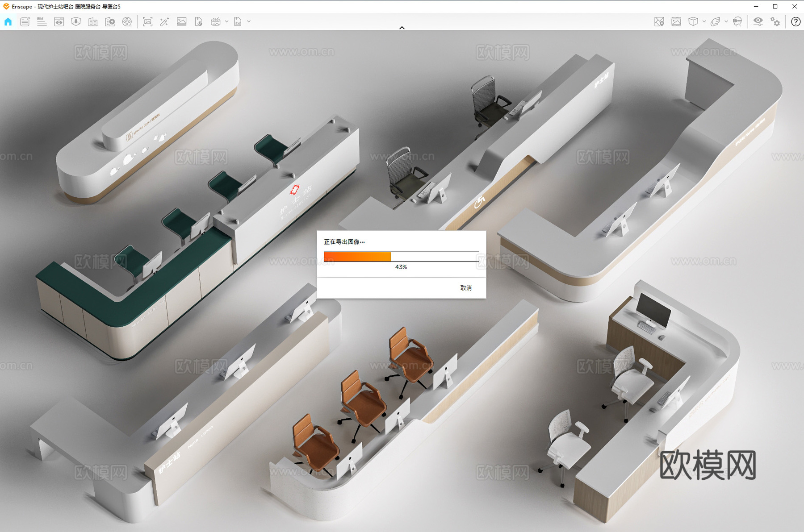This screenshot has width=804, height=532.
Task: Open the custom asset library with bolt
Action: (110, 21)
